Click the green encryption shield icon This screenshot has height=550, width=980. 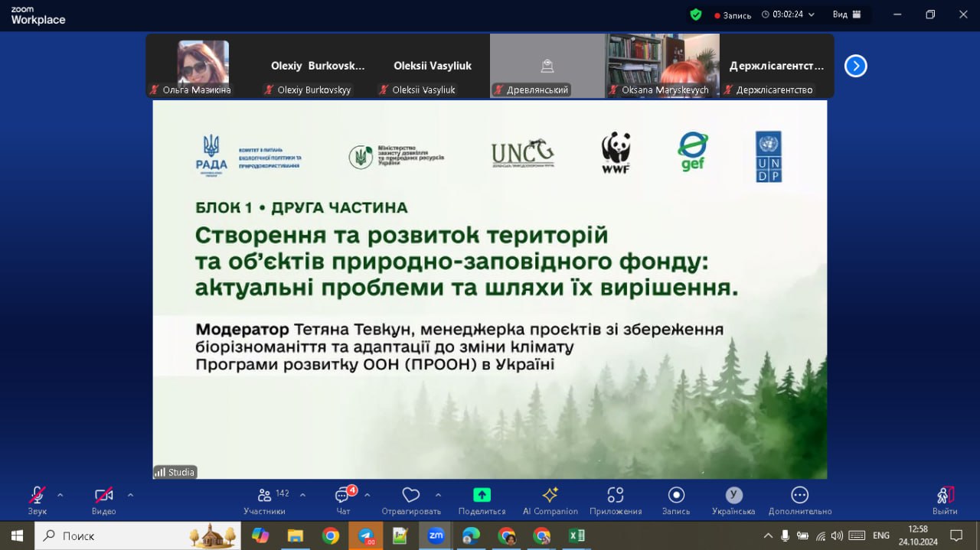pos(695,15)
